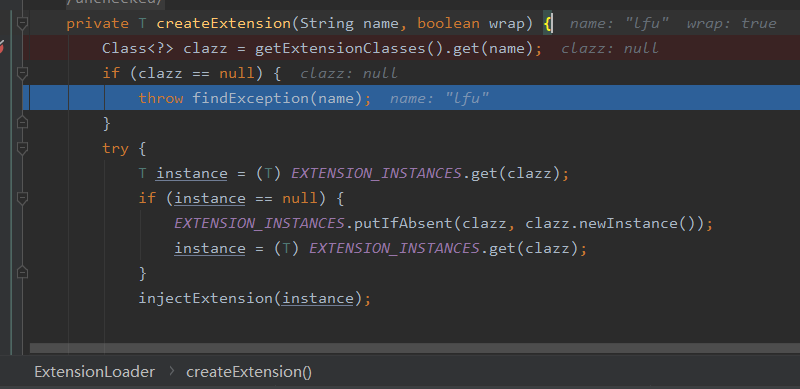The width and height of the screenshot is (800, 389).
Task: Toggle the breakpoint on the clazz assignment line
Action: coord(2,47)
